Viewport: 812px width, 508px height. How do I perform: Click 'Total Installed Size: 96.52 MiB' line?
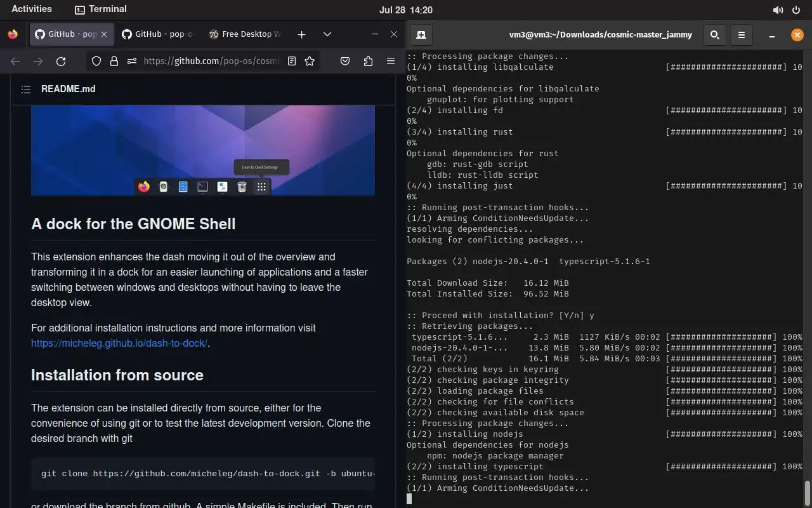(488, 294)
